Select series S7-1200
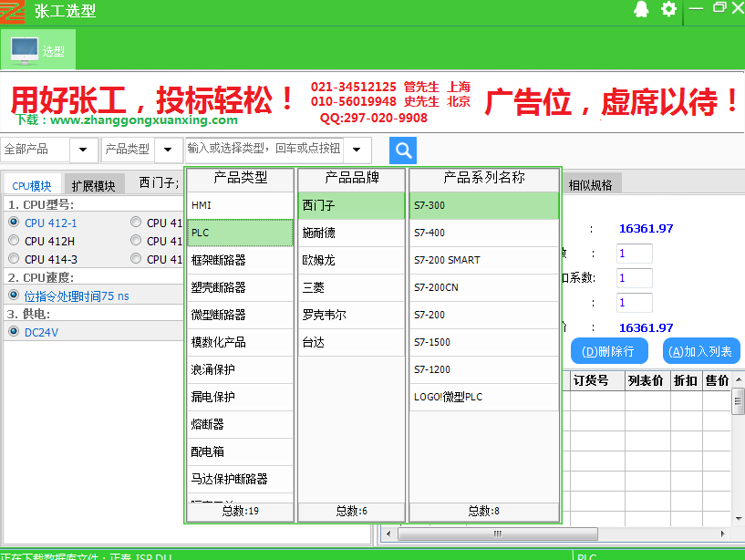 pyautogui.click(x=484, y=369)
